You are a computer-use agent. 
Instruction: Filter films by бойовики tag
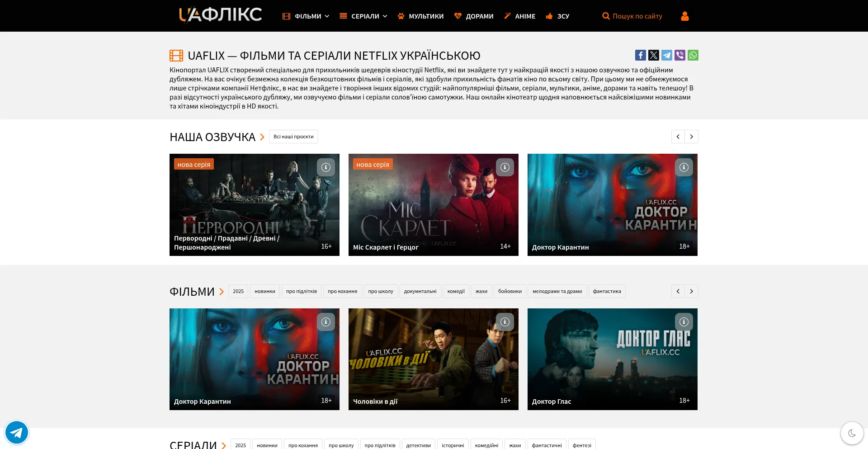coord(510,291)
